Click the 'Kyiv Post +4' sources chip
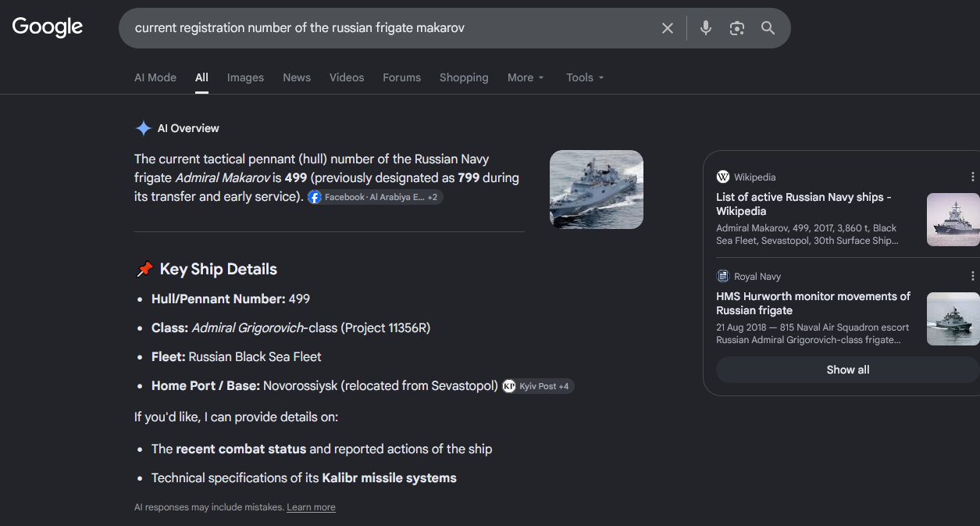The width and height of the screenshot is (980, 526). (x=538, y=386)
